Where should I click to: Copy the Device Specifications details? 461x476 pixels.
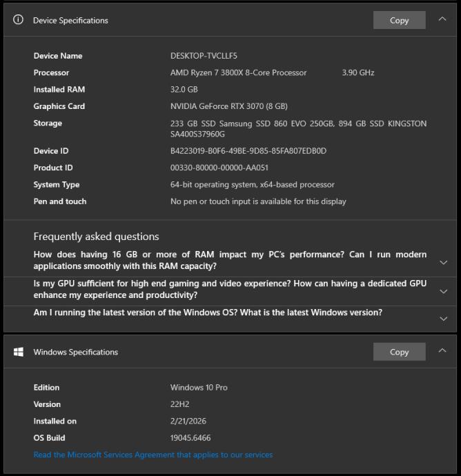tap(399, 20)
